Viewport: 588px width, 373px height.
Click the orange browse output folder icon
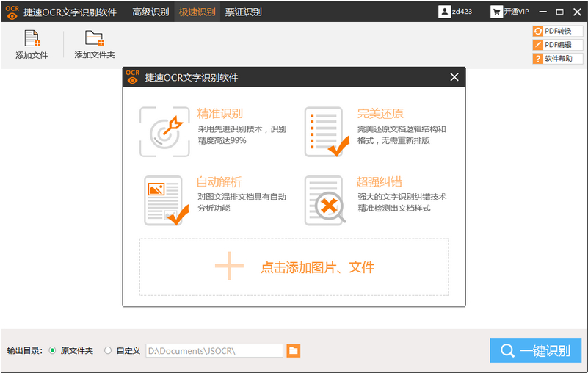(x=294, y=350)
